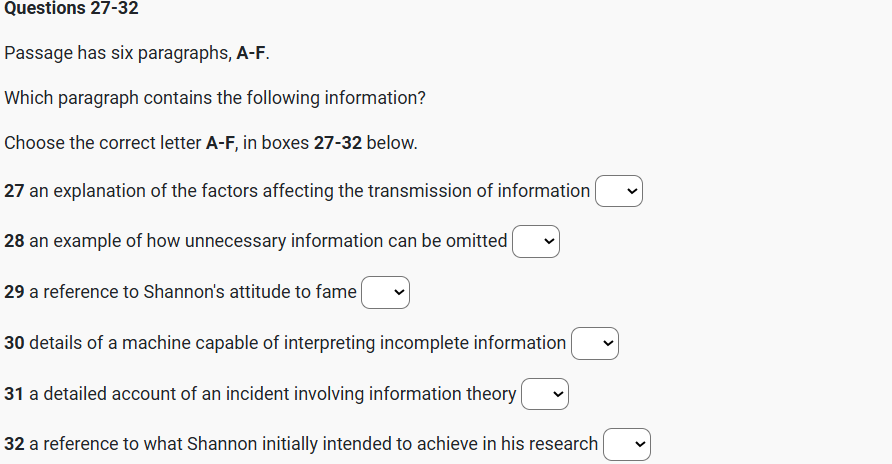Click "Which paragraph contains the following information?"
This screenshot has width=892, height=464.
coord(211,98)
